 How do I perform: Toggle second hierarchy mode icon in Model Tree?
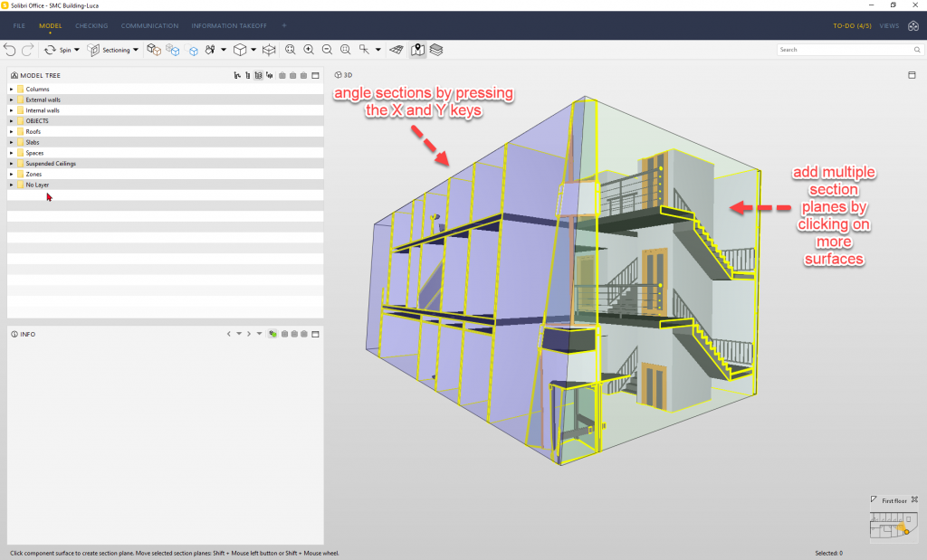[x=248, y=76]
